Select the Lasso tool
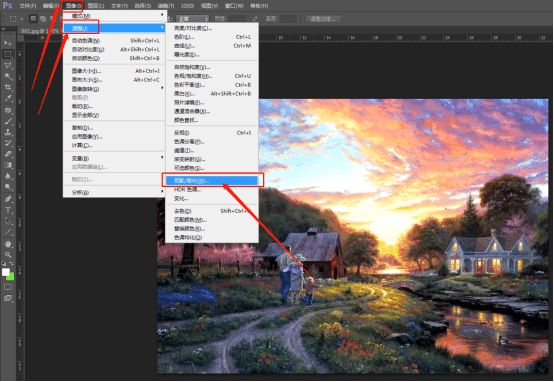This screenshot has width=554, height=382. click(x=8, y=65)
